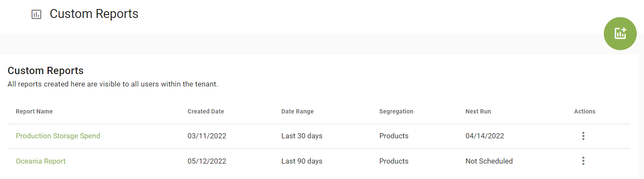Click the green create new report button
The image size is (644, 179).
pos(620,33)
